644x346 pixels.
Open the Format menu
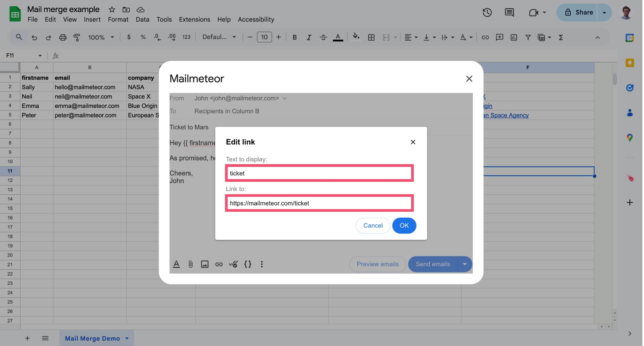[x=118, y=20]
